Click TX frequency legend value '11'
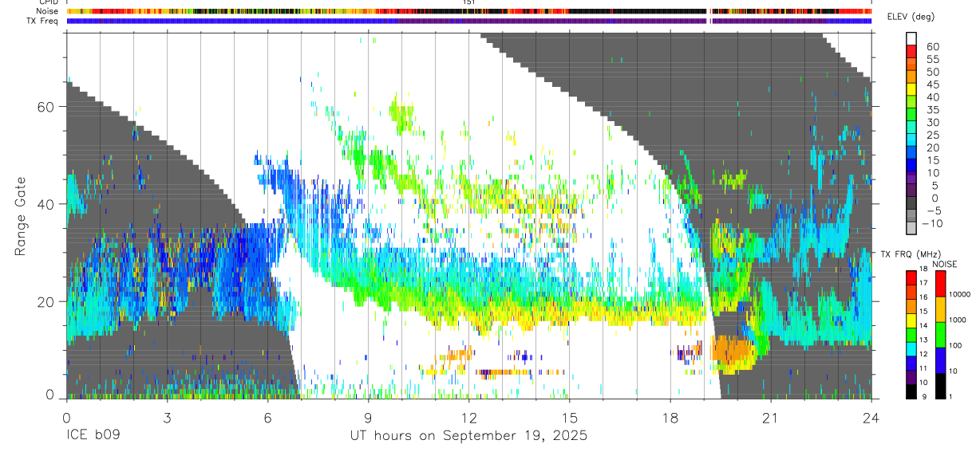This screenshot has width=980, height=452. tap(924, 369)
